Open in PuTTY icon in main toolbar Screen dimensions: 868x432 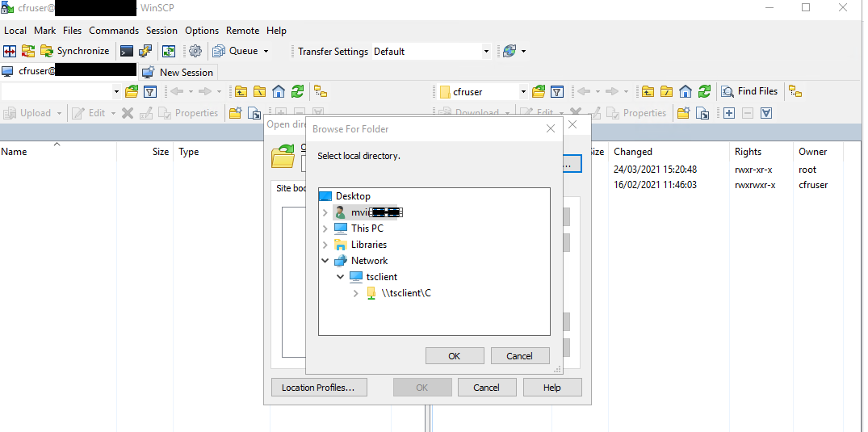point(146,51)
